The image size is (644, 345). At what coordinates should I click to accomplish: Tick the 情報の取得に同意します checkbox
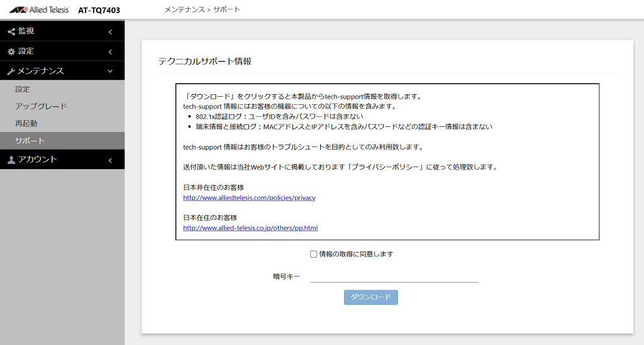pyautogui.click(x=313, y=255)
